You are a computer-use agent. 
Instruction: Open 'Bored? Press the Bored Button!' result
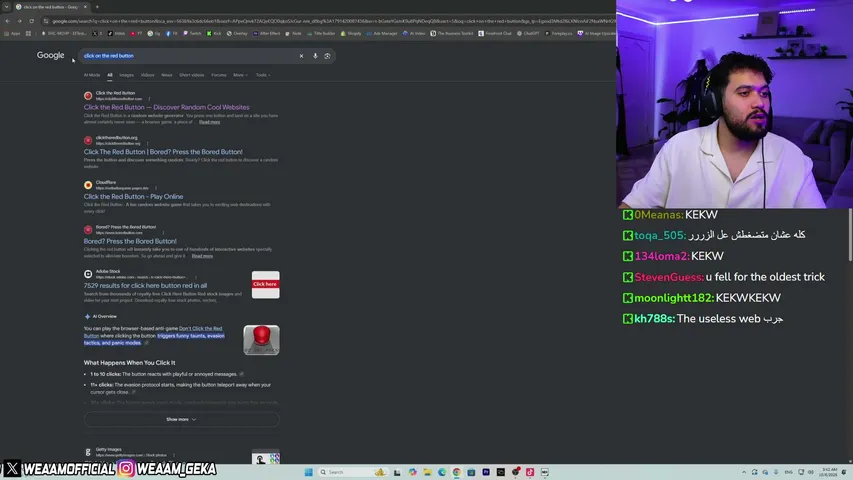tap(130, 241)
